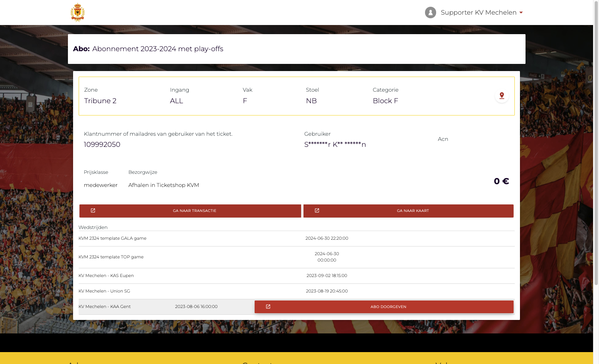Click the ABO DOORGEVEN button
Image resolution: width=599 pixels, height=364 pixels.
click(x=384, y=307)
